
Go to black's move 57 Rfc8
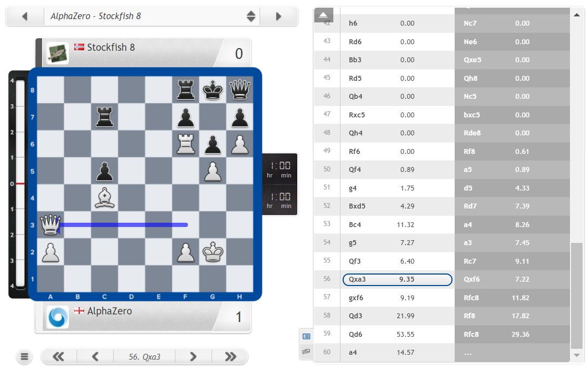pyautogui.click(x=512, y=298)
